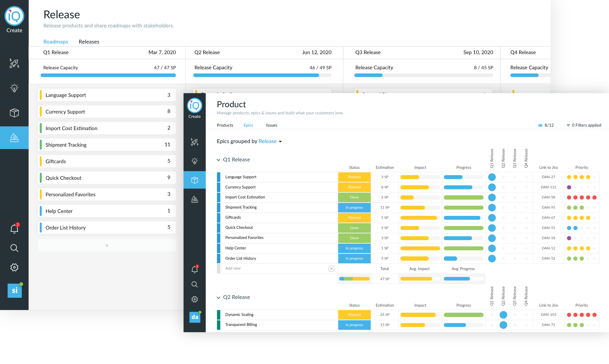
Task: Click the iQ Create logo in Release window sidebar
Action: (x=14, y=19)
